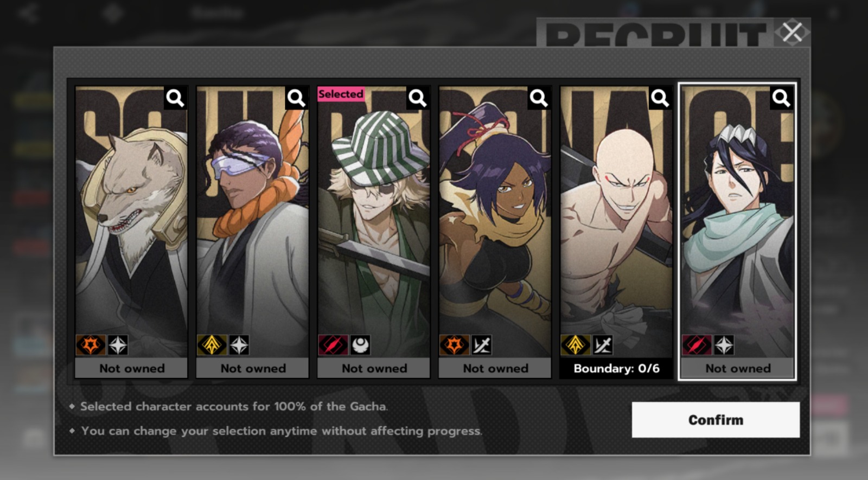Click crossed-sword role icon on purple-haired woman card
The image size is (868, 480).
[x=481, y=345]
